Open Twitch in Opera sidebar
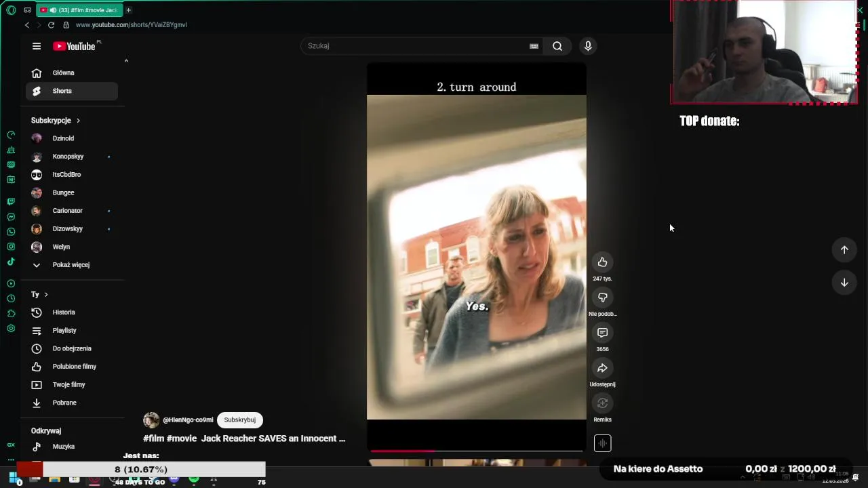The image size is (868, 488). (11, 202)
